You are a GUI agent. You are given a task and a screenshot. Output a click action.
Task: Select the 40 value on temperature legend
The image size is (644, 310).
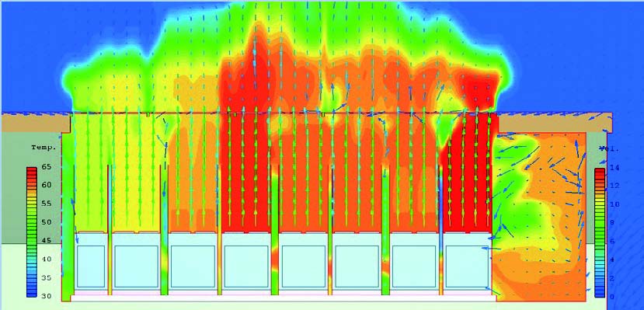click(47, 259)
